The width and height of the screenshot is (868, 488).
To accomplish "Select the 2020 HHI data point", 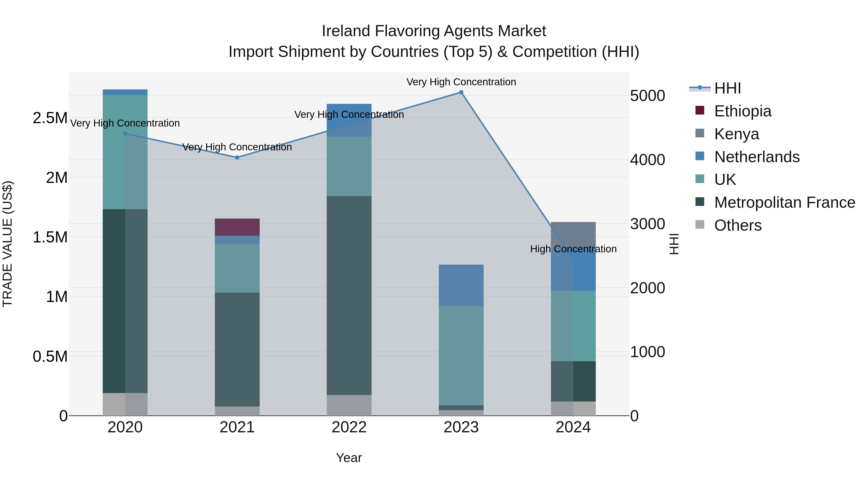I will click(125, 134).
